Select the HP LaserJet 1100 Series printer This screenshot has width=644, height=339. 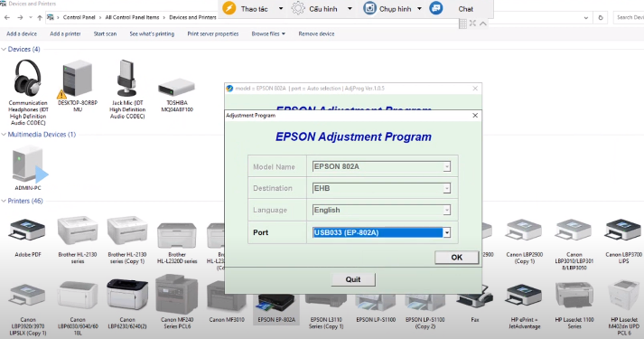574,295
